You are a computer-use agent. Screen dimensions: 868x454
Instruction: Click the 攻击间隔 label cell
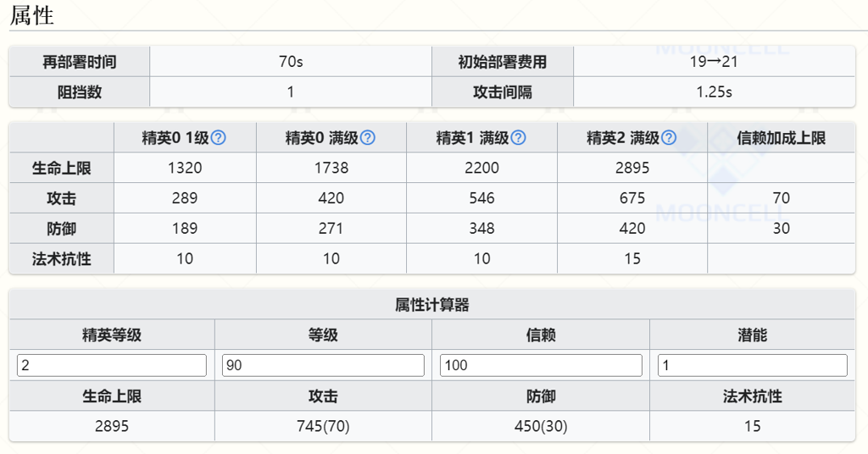point(503,92)
